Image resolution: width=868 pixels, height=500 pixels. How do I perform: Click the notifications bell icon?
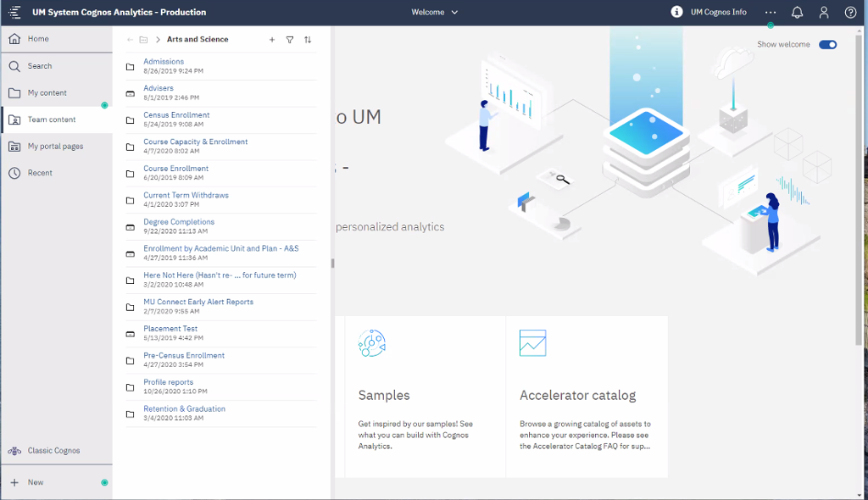coord(797,13)
